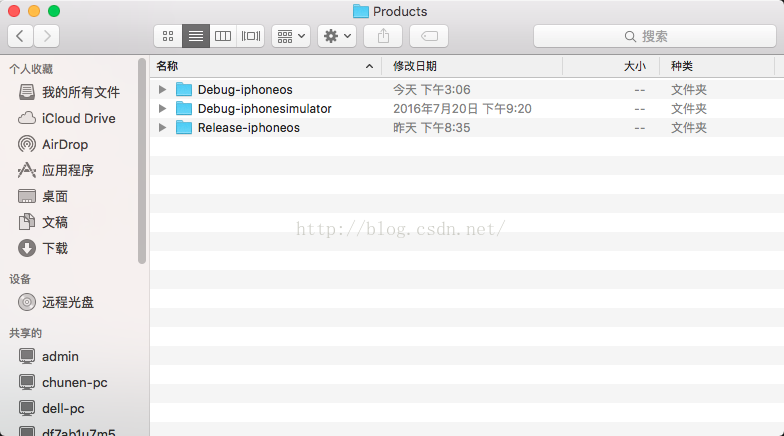Viewport: 784px width, 436px height.
Task: Select the Debug-iphonesimulator folder icon
Action: click(184, 108)
